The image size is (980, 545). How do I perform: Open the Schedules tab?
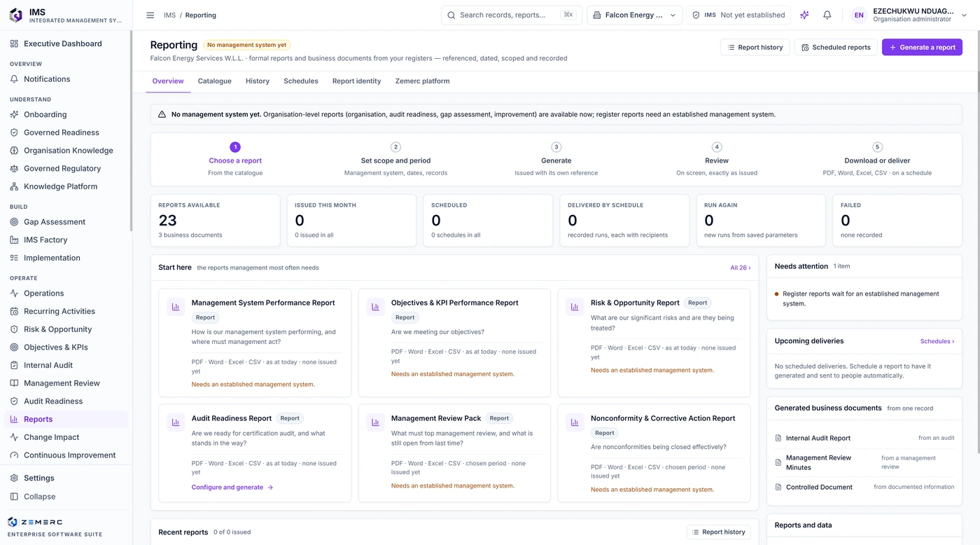tap(301, 81)
